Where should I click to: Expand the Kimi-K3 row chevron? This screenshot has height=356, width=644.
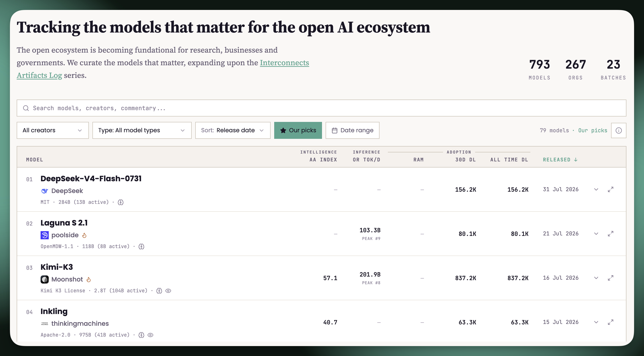click(x=596, y=278)
